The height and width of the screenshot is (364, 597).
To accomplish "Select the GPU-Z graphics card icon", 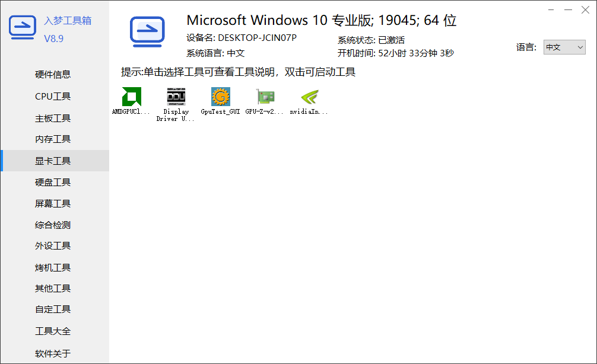I will [x=265, y=97].
